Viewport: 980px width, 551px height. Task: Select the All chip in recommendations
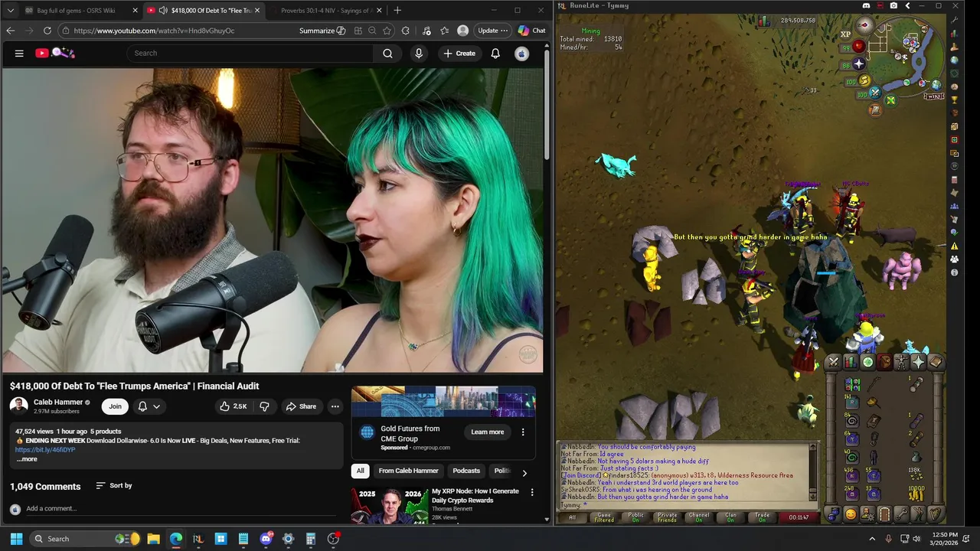point(360,471)
